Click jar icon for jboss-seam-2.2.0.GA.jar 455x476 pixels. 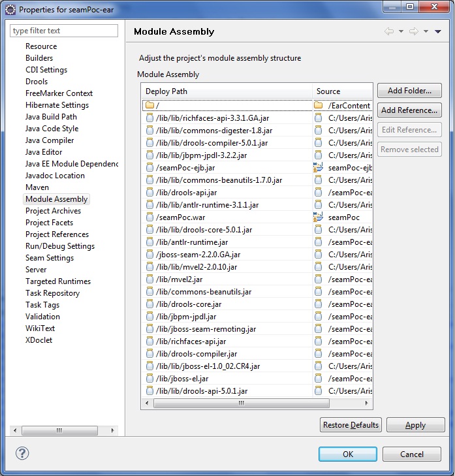[149, 255]
